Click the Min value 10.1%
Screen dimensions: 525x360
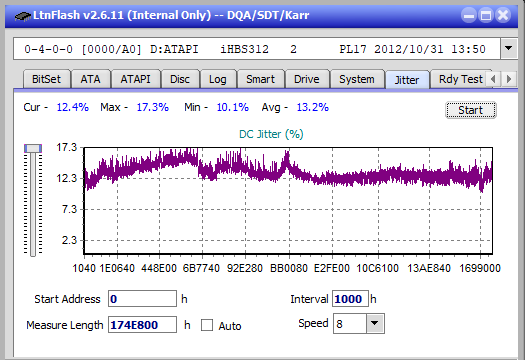(x=232, y=107)
